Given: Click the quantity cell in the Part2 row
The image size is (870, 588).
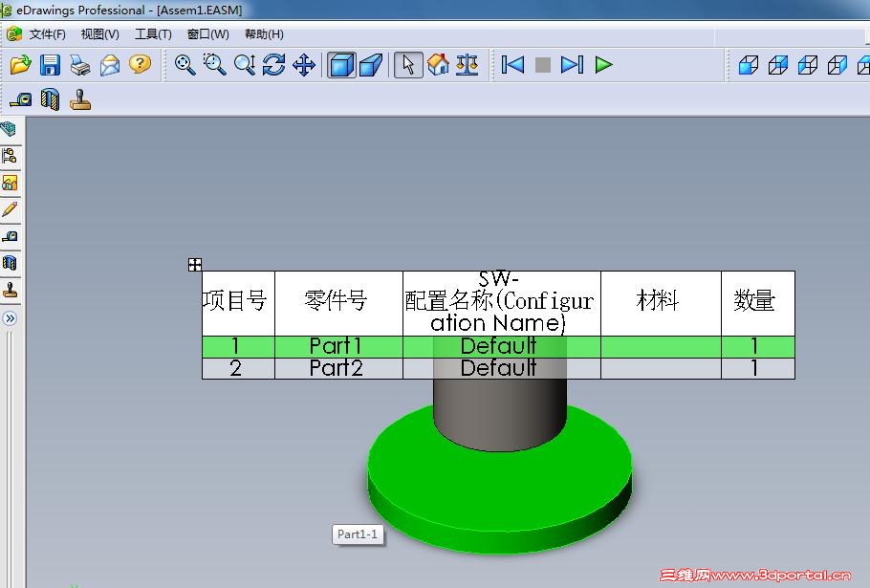Looking at the screenshot, I should click(x=758, y=368).
